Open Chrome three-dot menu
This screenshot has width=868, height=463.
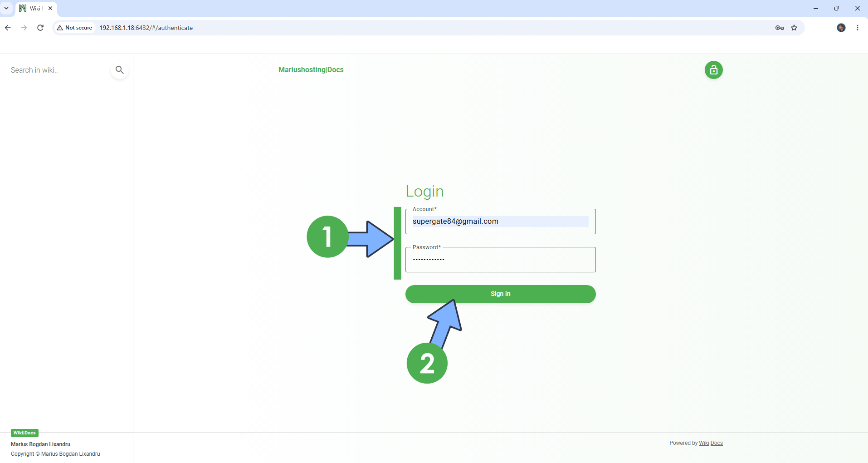coord(858,28)
